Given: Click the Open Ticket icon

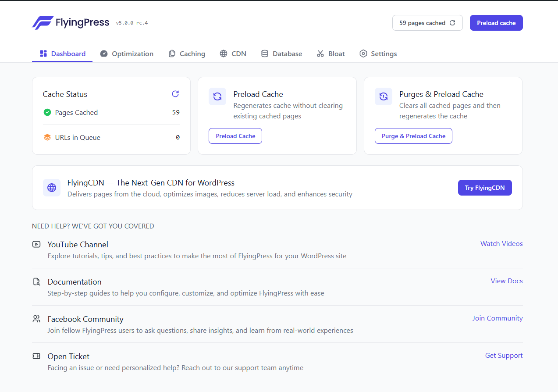Looking at the screenshot, I should tap(36, 356).
